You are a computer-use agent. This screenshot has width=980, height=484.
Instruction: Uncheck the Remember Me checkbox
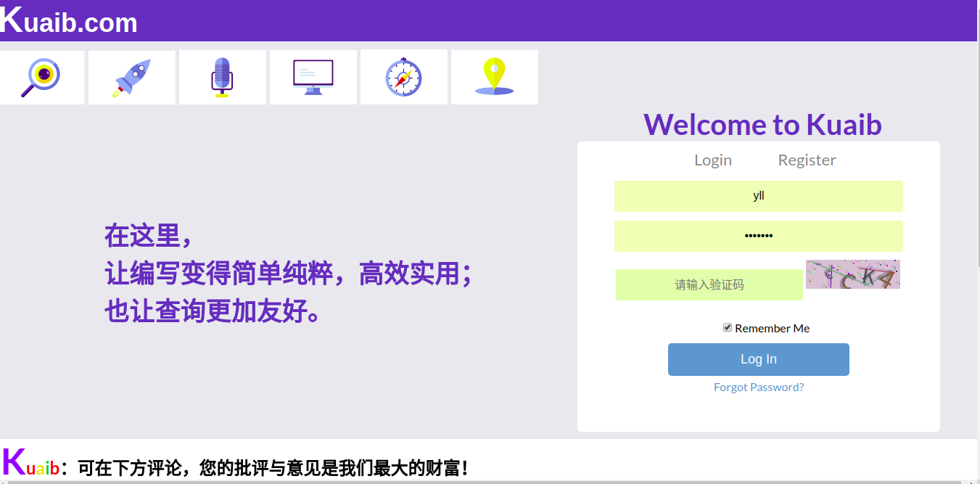[728, 328]
